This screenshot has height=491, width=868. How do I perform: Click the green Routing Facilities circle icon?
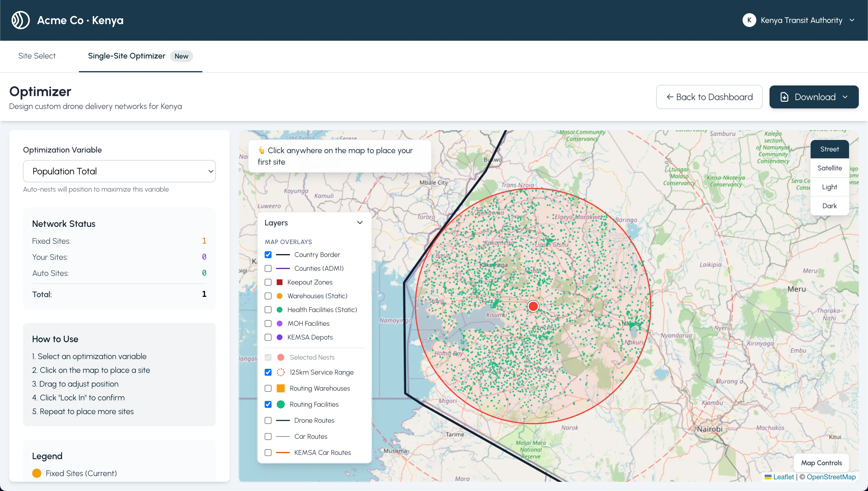280,404
